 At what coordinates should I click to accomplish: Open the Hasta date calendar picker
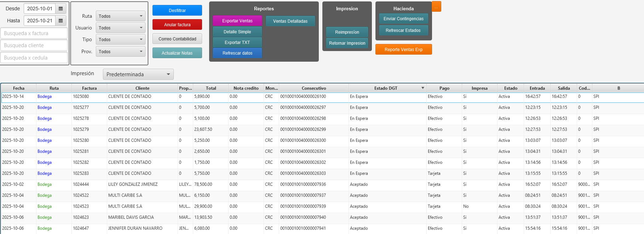click(61, 21)
